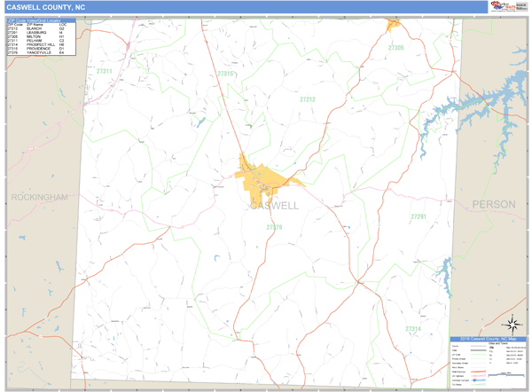532x392 pixels.
Task: Click the gray badge beside MarketMaps logo
Action: click(520, 7)
